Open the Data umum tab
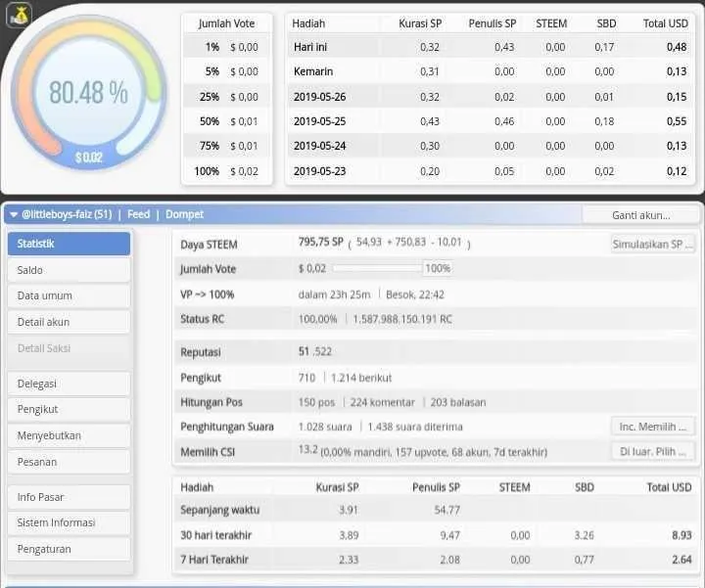 pos(69,295)
